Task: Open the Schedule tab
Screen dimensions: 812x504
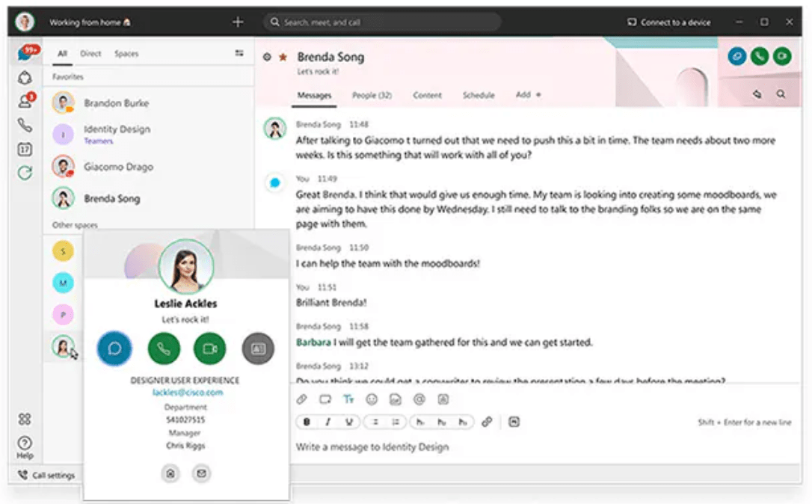Action: click(479, 95)
